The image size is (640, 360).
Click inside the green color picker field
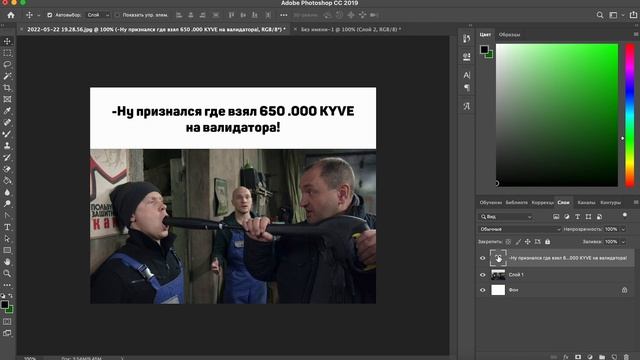click(x=557, y=116)
